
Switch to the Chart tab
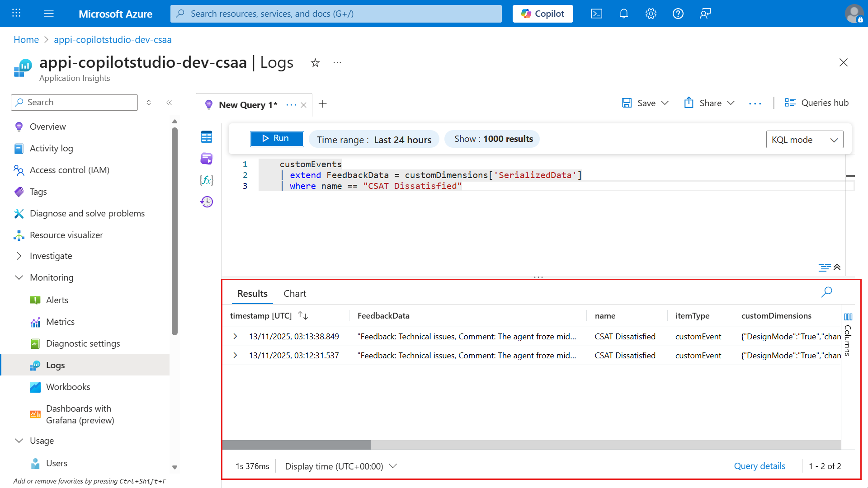tap(295, 293)
